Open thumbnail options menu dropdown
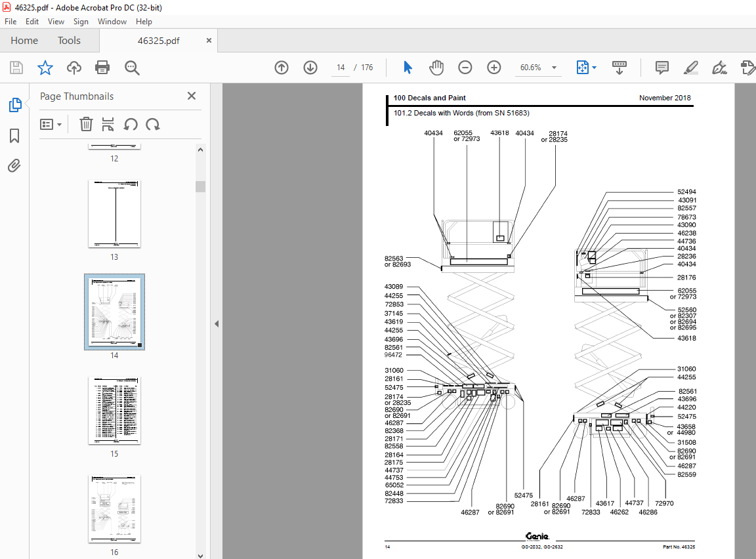This screenshot has height=559, width=756. click(x=51, y=125)
